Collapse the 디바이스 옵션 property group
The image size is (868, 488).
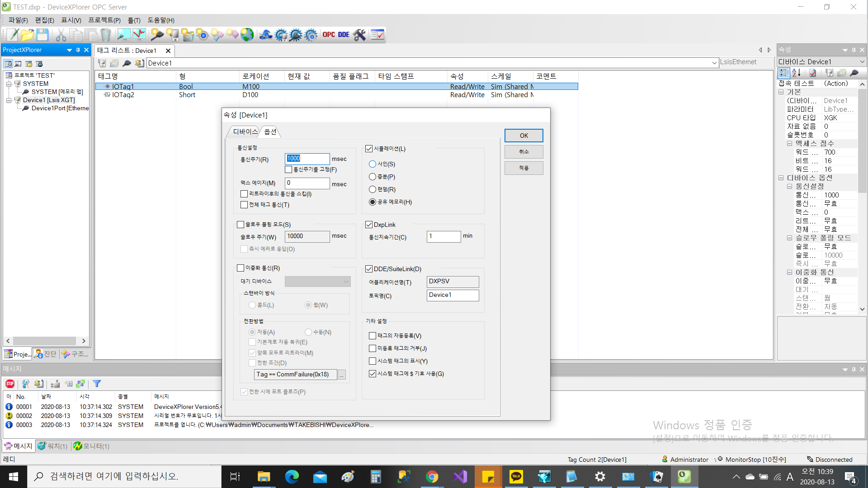tap(781, 178)
